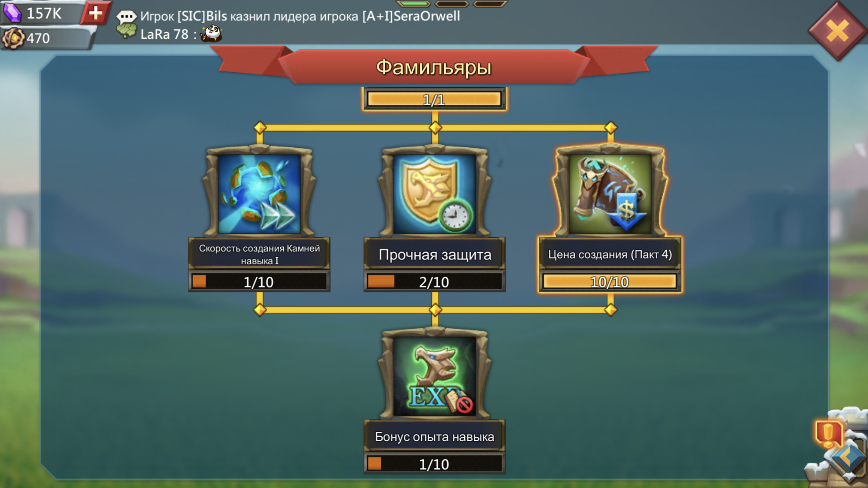This screenshot has height=488, width=868.
Task: Click the 1/10 bar under Бонус опыта навыка
Action: pos(435,464)
